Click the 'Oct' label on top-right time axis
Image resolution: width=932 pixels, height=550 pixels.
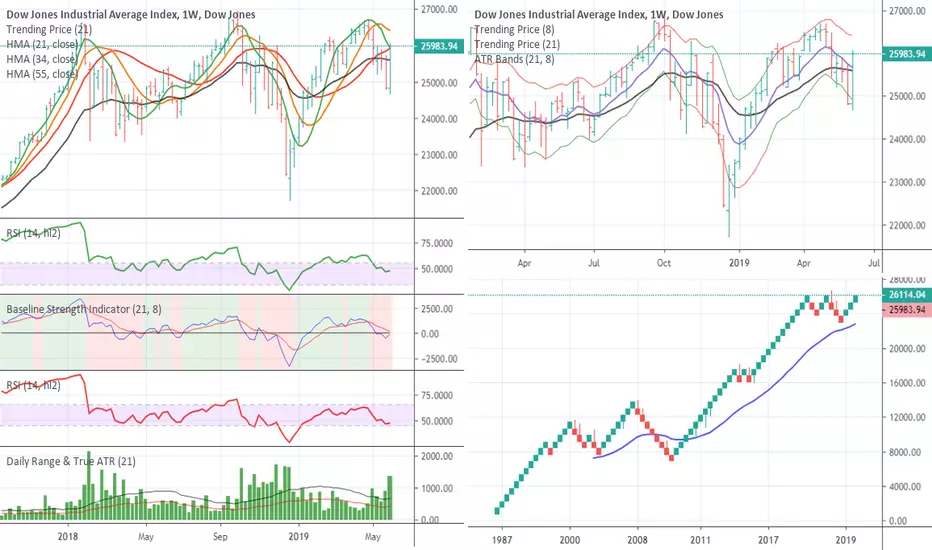coord(664,263)
